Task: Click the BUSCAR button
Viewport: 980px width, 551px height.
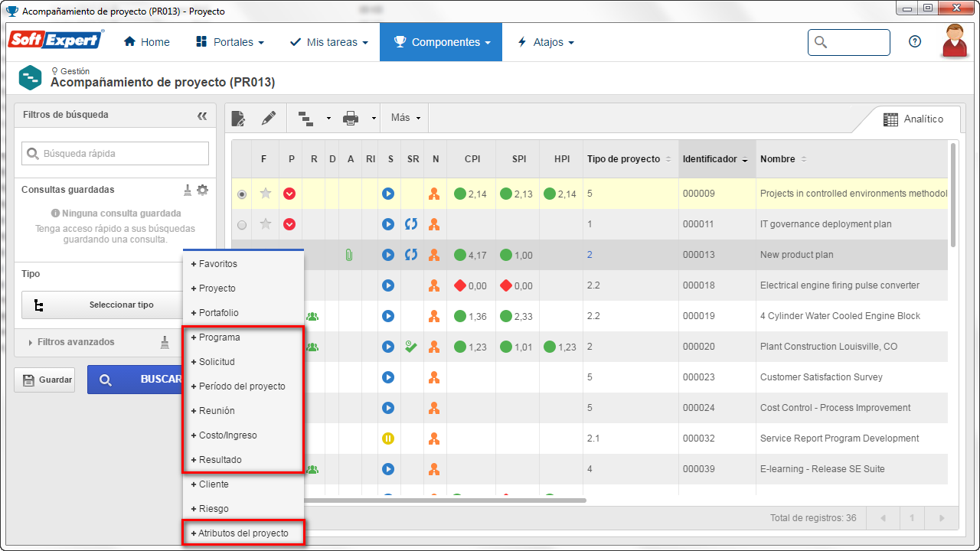Action: point(136,379)
